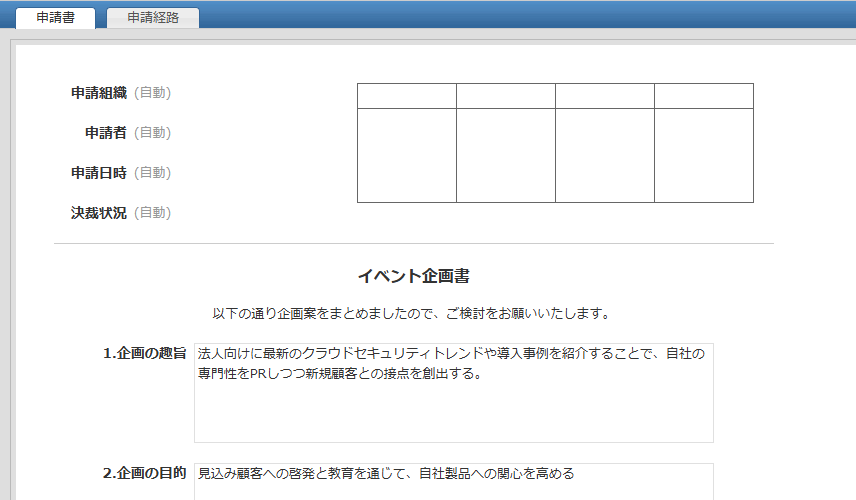Click the 申請組織 field label
The height and width of the screenshot is (500, 856).
(x=98, y=93)
